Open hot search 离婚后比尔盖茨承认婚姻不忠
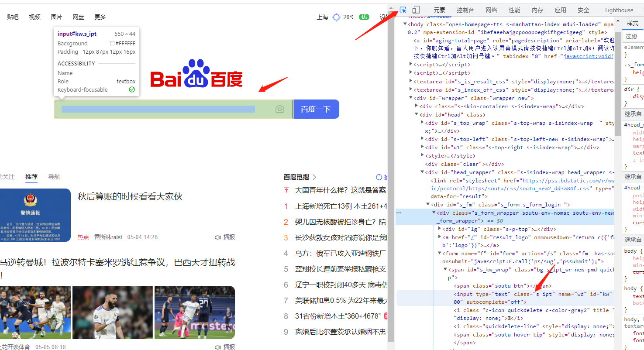The height and width of the screenshot is (350, 644). point(340,332)
